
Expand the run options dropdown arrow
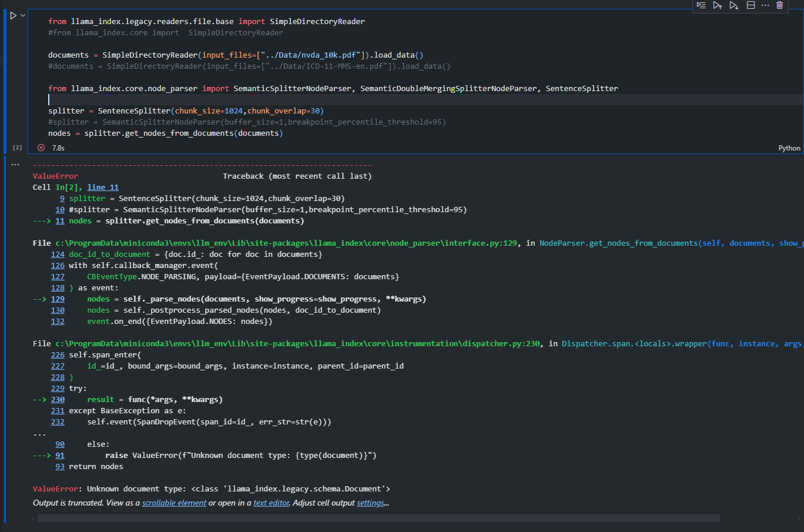click(23, 16)
